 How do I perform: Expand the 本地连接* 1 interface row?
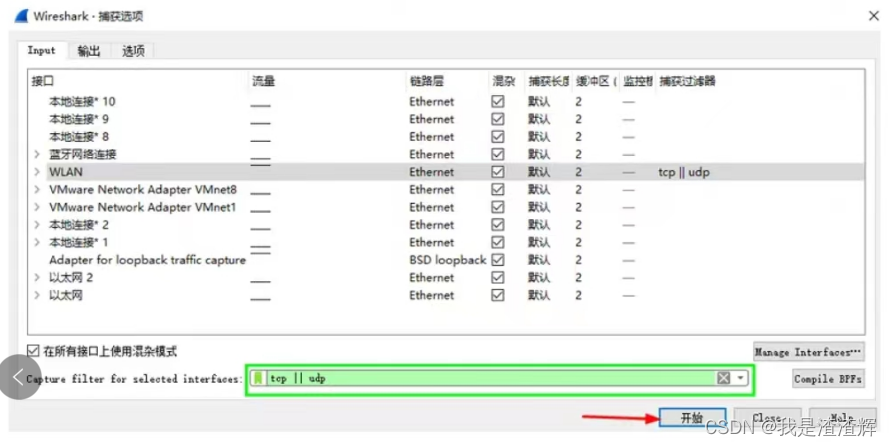coord(37,243)
